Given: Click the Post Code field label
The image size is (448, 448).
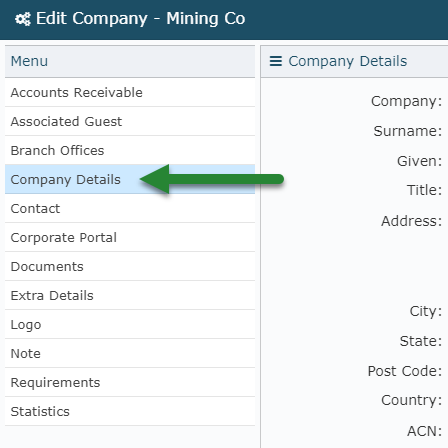Looking at the screenshot, I should pos(405,371).
